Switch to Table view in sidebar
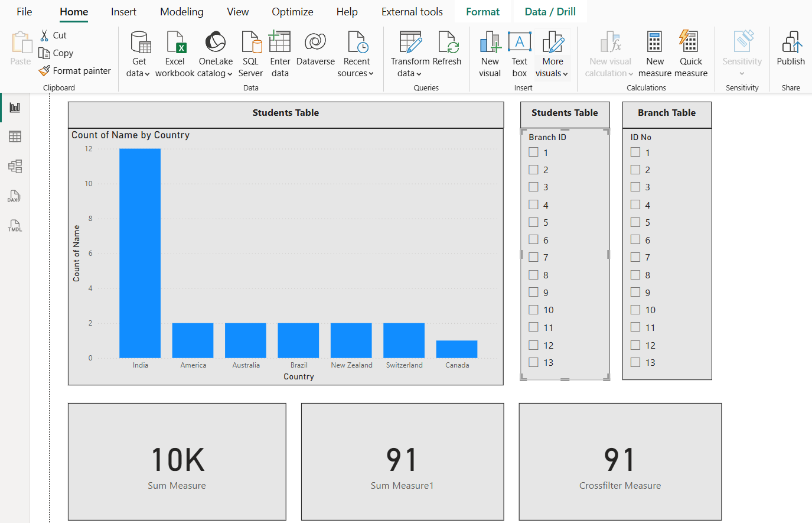812x523 pixels. point(15,137)
